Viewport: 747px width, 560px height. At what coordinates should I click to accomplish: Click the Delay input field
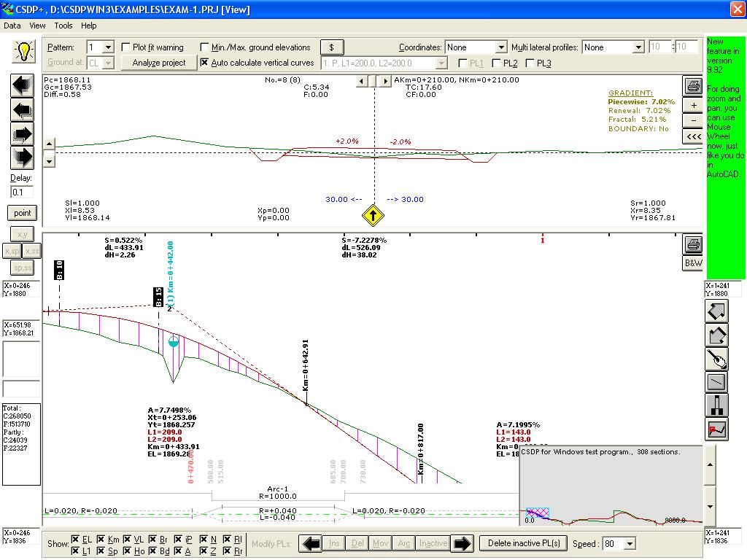22,192
